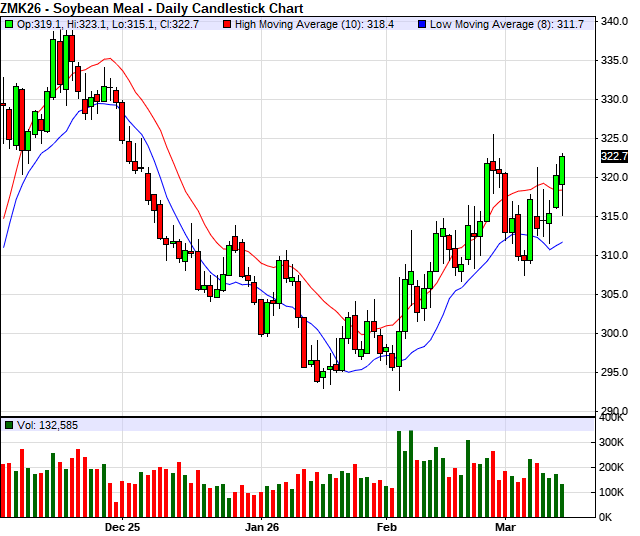Click the red High Moving Average swatch
Viewport: 640px width, 536px height.
(228, 23)
